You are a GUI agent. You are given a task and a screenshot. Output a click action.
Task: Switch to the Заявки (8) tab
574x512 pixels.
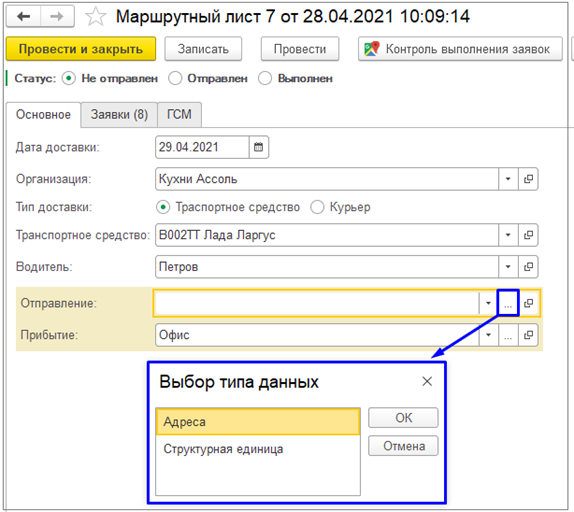[119, 115]
